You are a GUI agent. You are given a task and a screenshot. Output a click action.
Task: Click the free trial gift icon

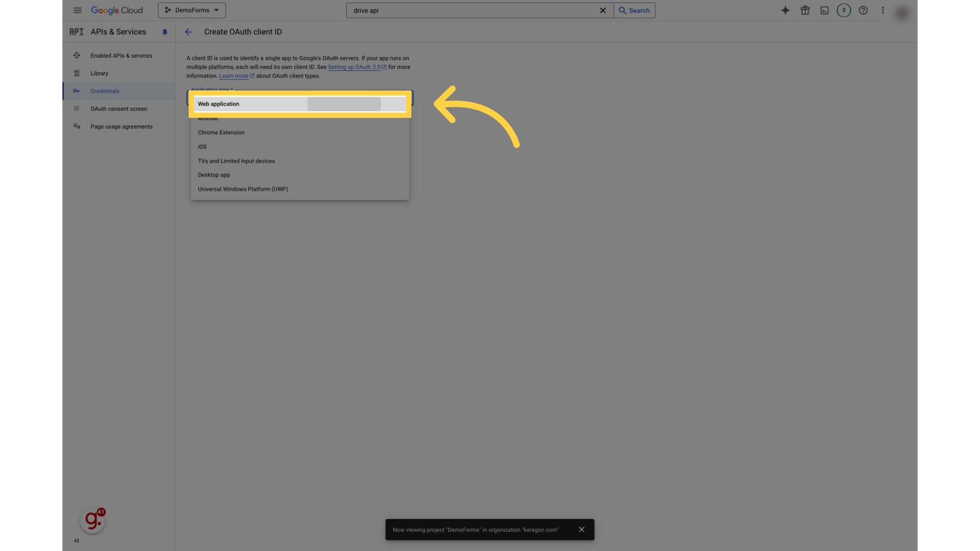tap(805, 10)
